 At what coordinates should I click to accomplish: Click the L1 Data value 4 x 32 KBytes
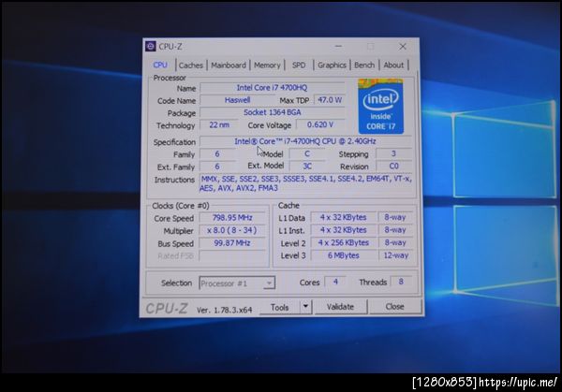coord(344,218)
